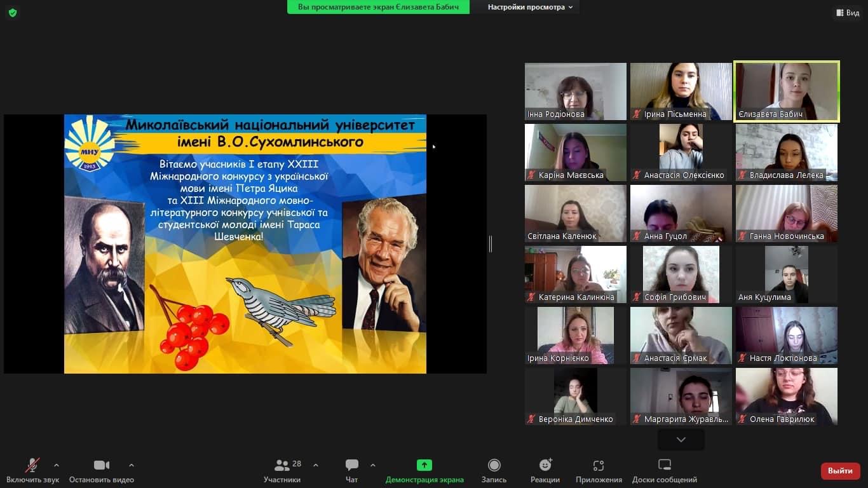Click muted mic icon on Владислава Лелека
This screenshot has width=868, height=488.
click(x=742, y=175)
